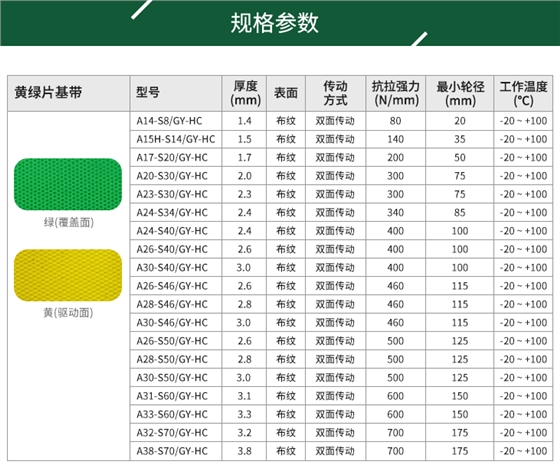Select model A28-S46/GY-HC
Viewport: 560px width, 464px height.
pos(172,304)
